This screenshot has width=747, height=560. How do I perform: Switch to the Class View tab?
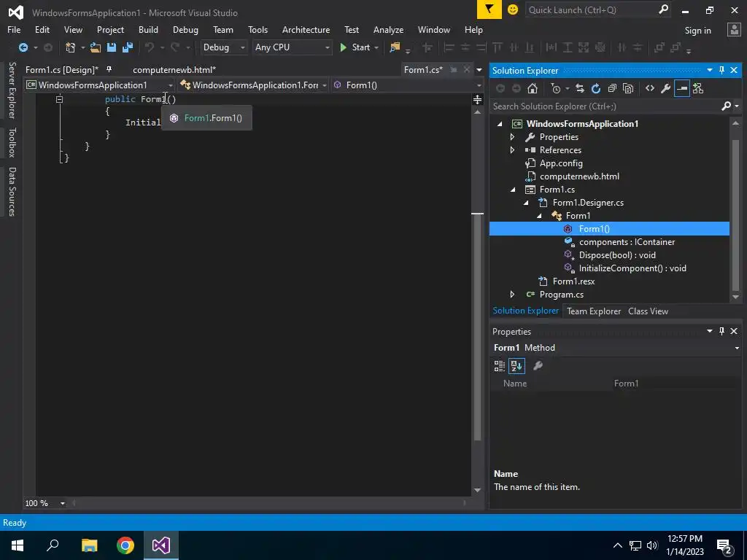(648, 311)
